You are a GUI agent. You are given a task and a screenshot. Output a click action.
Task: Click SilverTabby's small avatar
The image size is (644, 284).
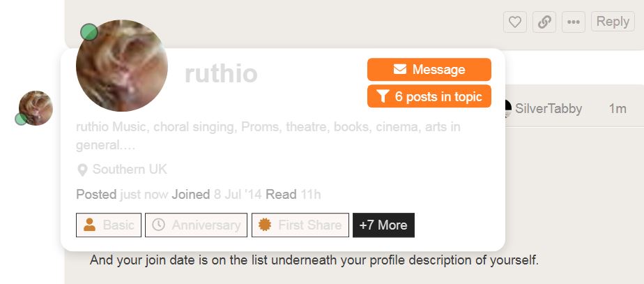[x=505, y=109]
